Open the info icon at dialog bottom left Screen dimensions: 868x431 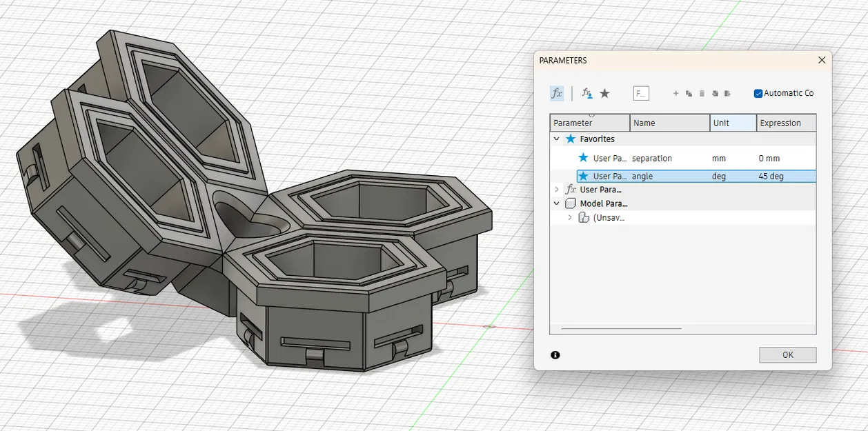[x=556, y=354]
